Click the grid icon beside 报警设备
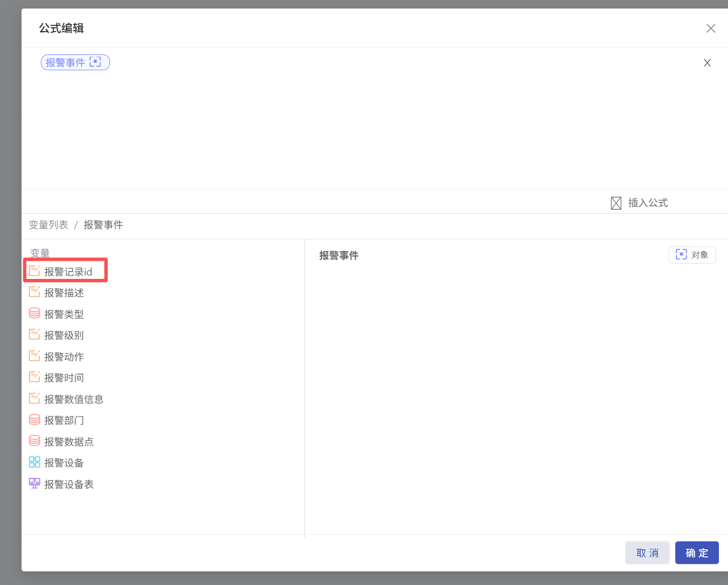The image size is (728, 585). 35,462
